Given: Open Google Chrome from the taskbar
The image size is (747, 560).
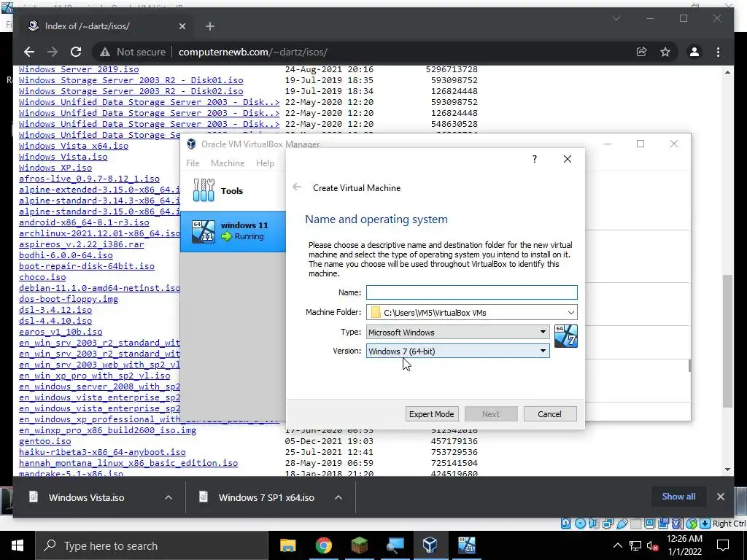Looking at the screenshot, I should click(x=323, y=545).
